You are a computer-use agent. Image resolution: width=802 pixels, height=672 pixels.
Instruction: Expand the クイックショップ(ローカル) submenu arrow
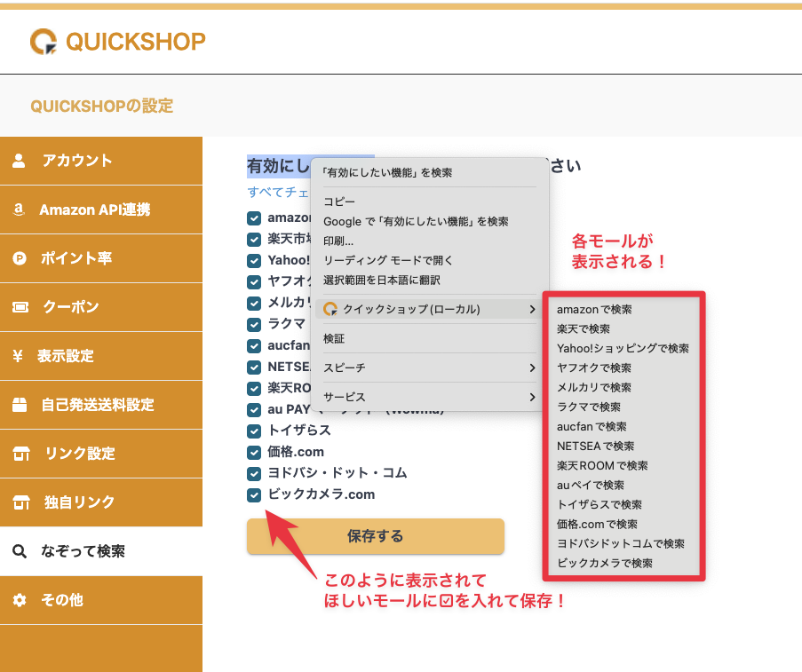(532, 309)
